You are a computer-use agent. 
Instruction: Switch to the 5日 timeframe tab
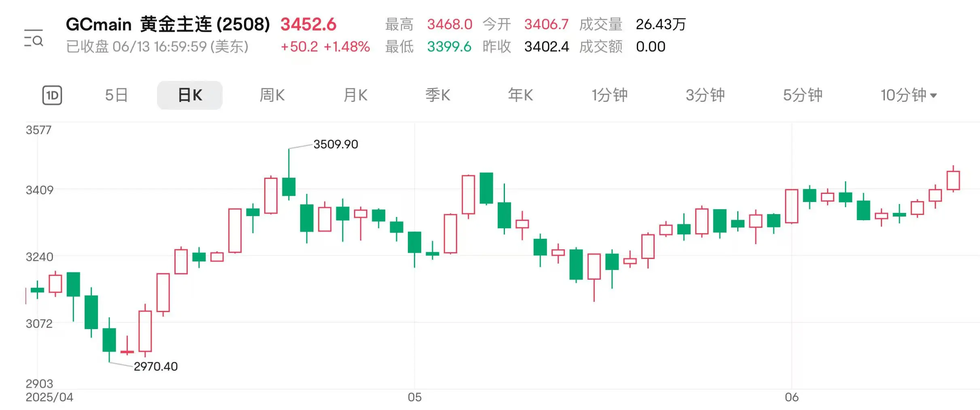click(117, 95)
